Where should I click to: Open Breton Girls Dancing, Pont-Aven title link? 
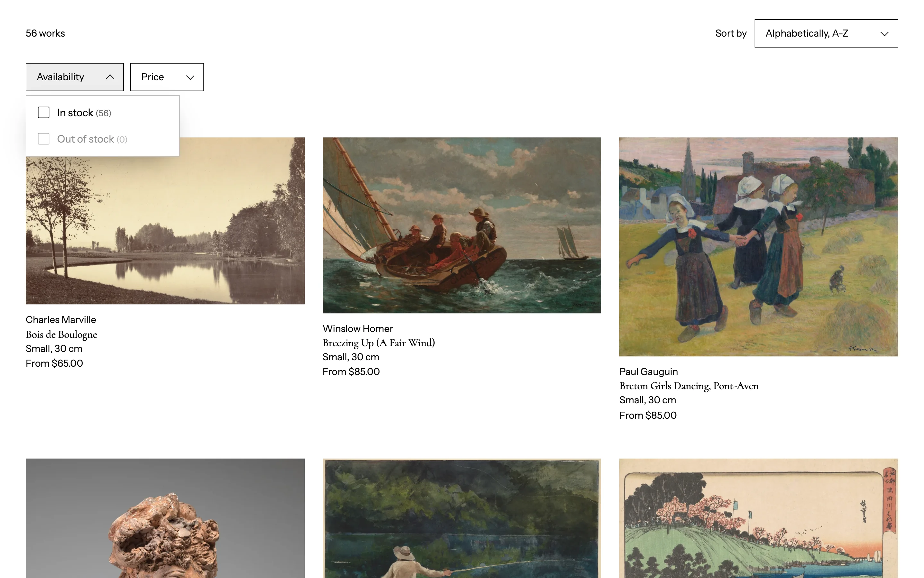pyautogui.click(x=689, y=386)
